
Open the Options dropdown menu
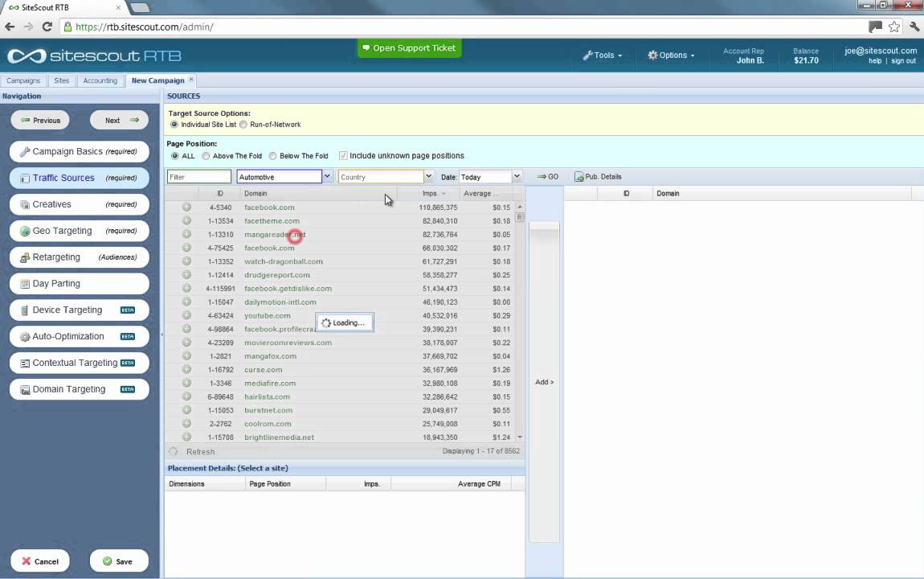click(671, 55)
